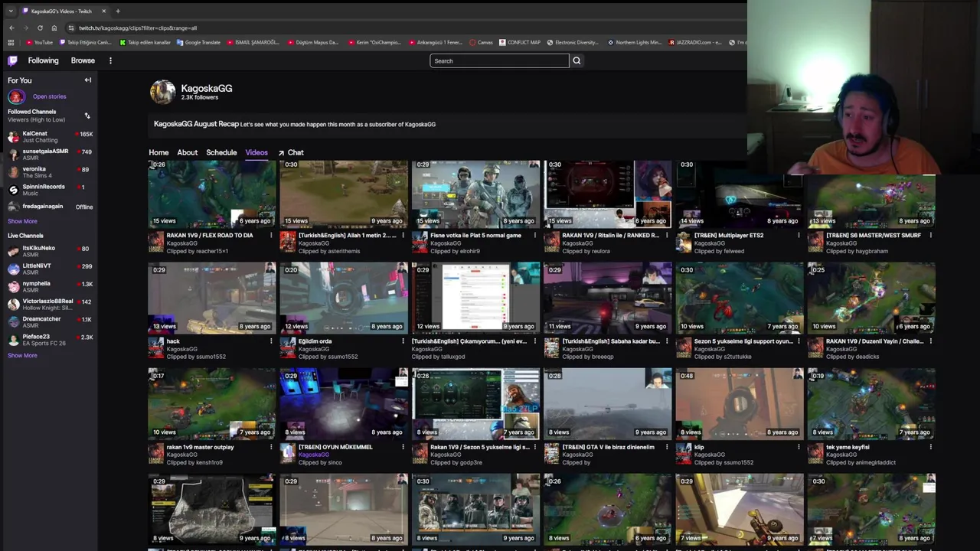Open a new browser tab
This screenshot has width=980, height=551.
[x=118, y=11]
